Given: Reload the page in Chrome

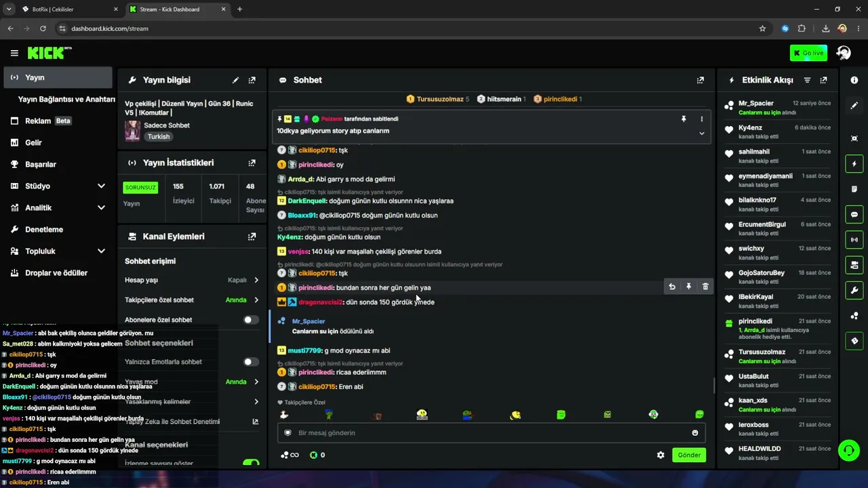Looking at the screenshot, I should [43, 28].
